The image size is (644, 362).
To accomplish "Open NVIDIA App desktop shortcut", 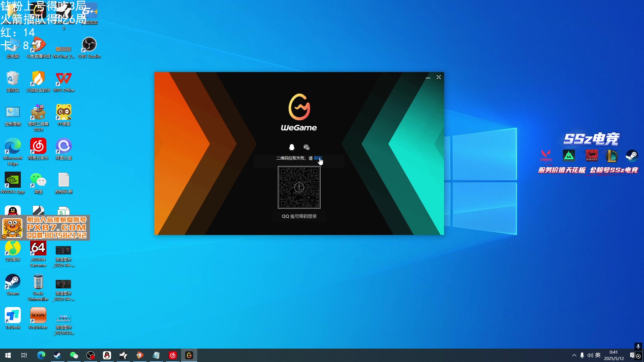I will click(x=13, y=183).
